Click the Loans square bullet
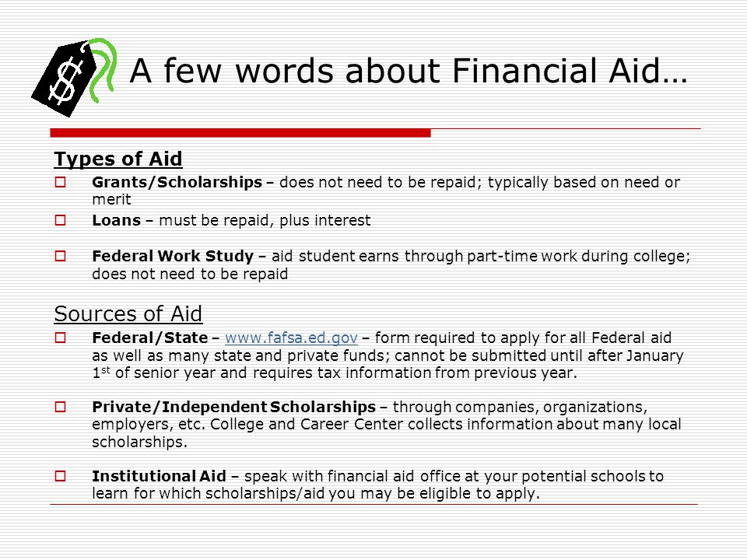This screenshot has height=560, width=747. click(60, 220)
